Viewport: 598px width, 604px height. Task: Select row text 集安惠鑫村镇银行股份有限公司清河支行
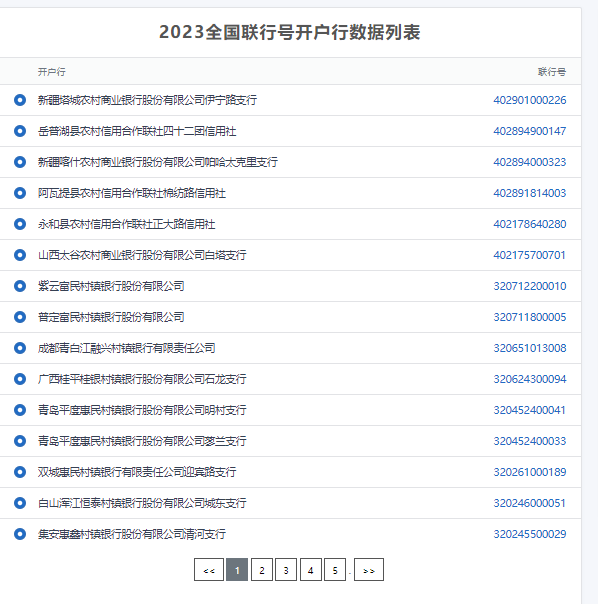(x=132, y=534)
